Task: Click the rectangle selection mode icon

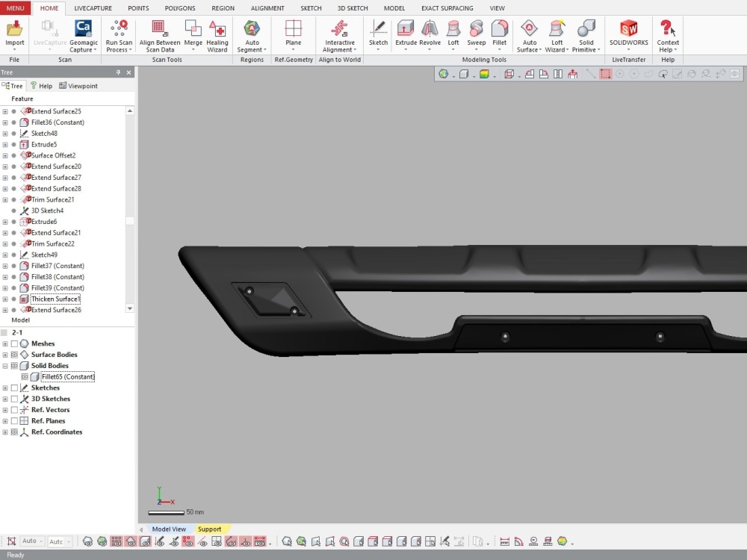Action: [x=606, y=74]
